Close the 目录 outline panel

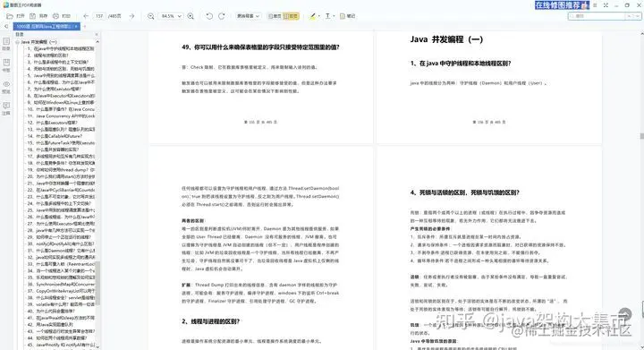pos(97,35)
